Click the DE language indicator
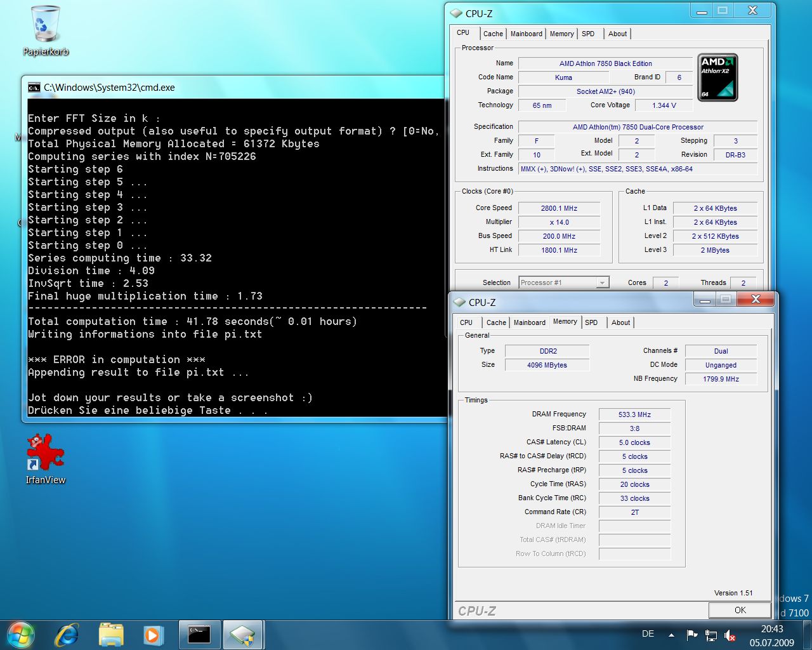This screenshot has height=650, width=812. point(648,633)
